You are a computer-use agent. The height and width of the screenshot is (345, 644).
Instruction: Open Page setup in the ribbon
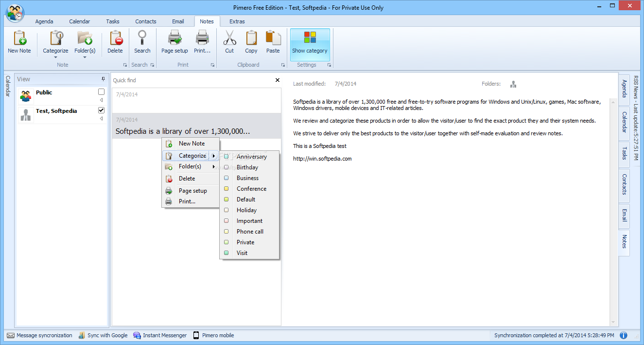[174, 42]
